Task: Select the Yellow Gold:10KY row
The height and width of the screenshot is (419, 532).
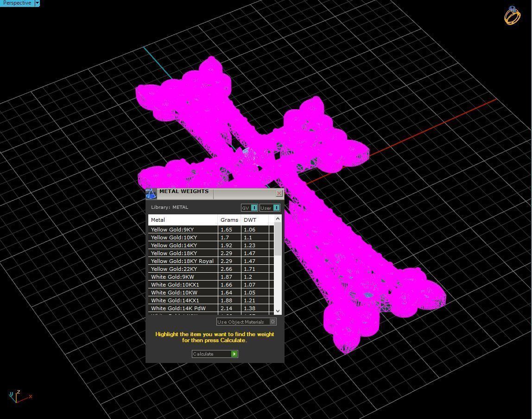Action: (211, 238)
